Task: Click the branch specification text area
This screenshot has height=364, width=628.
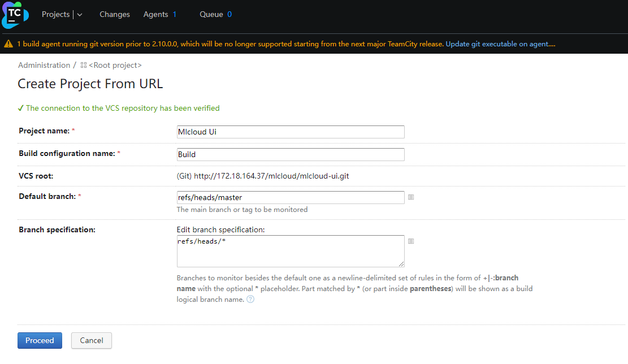Action: click(x=291, y=251)
